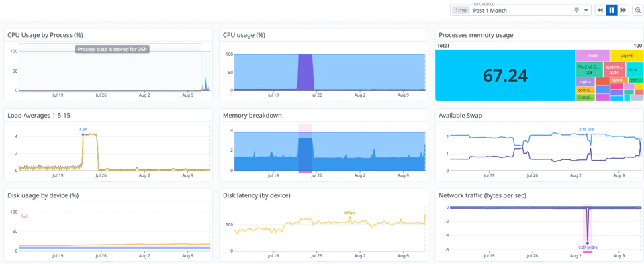This screenshot has height=264, width=644.
Task: Select the green pro... treemap block
Action: [636, 80]
